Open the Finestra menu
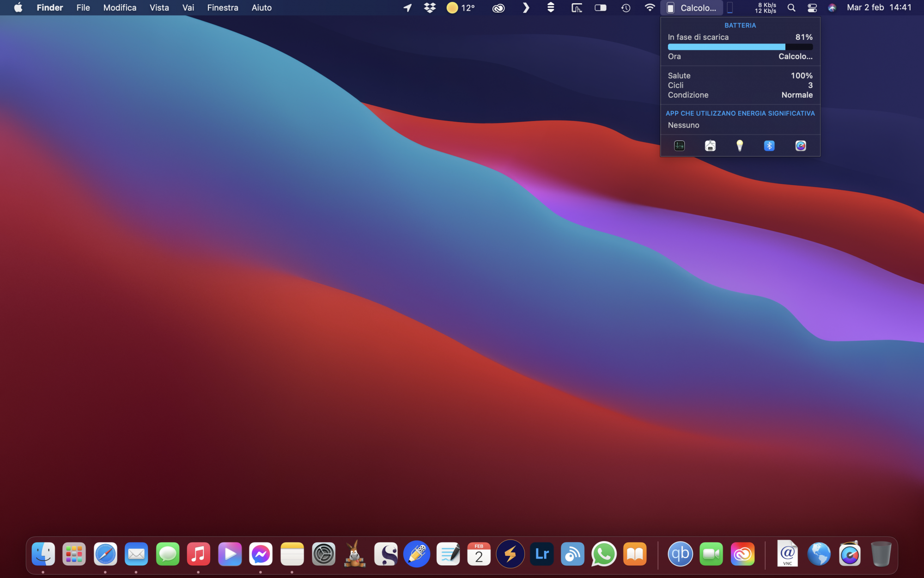This screenshot has width=924, height=578. click(x=223, y=7)
